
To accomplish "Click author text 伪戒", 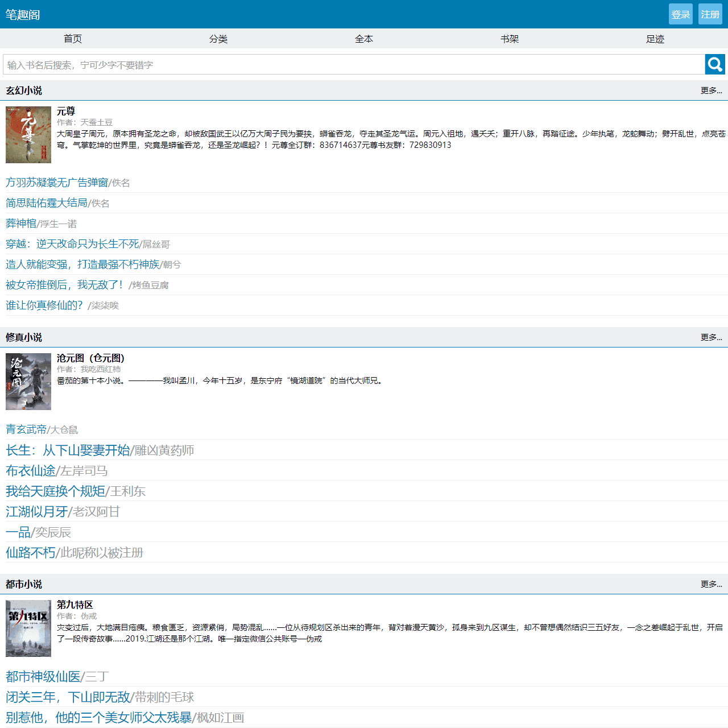I will (x=89, y=616).
